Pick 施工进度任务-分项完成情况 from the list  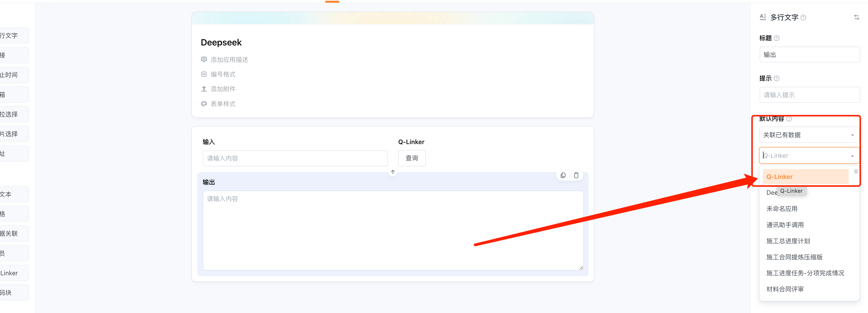[x=805, y=273]
